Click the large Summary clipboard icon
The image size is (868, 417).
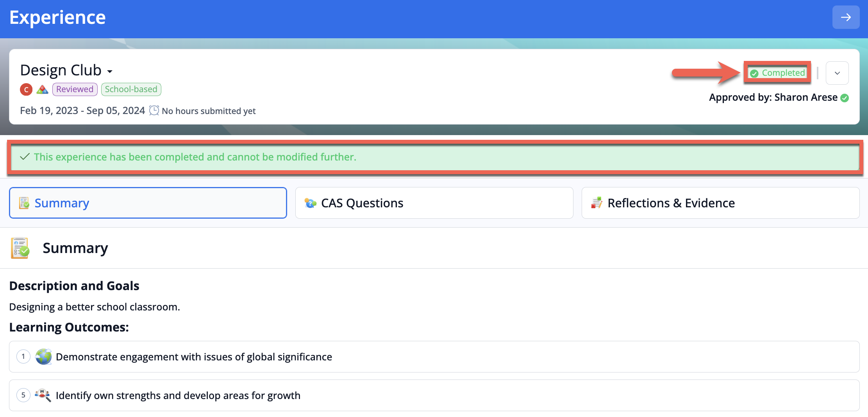click(20, 248)
